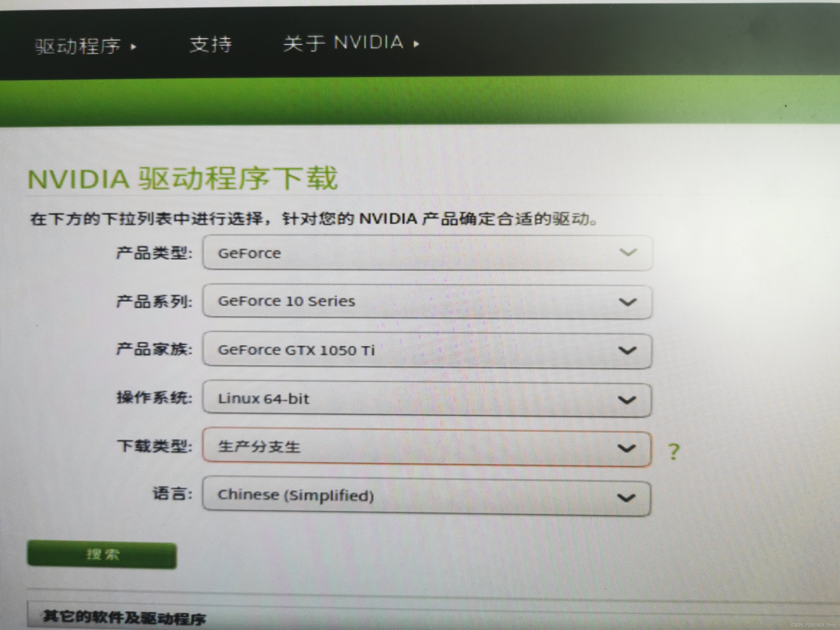The width and height of the screenshot is (840, 630).
Task: Click the 操作系统 label
Action: tap(155, 398)
